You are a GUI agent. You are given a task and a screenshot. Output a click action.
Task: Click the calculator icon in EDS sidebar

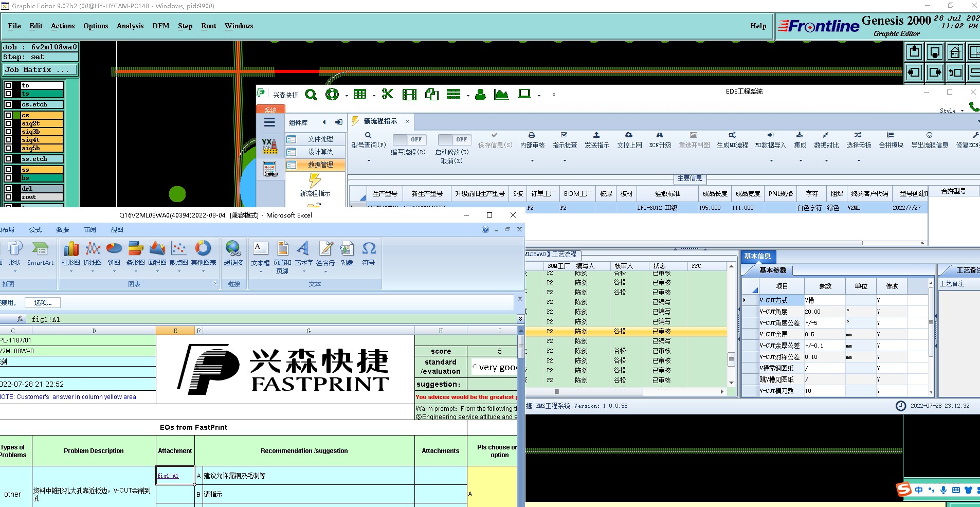[270, 169]
